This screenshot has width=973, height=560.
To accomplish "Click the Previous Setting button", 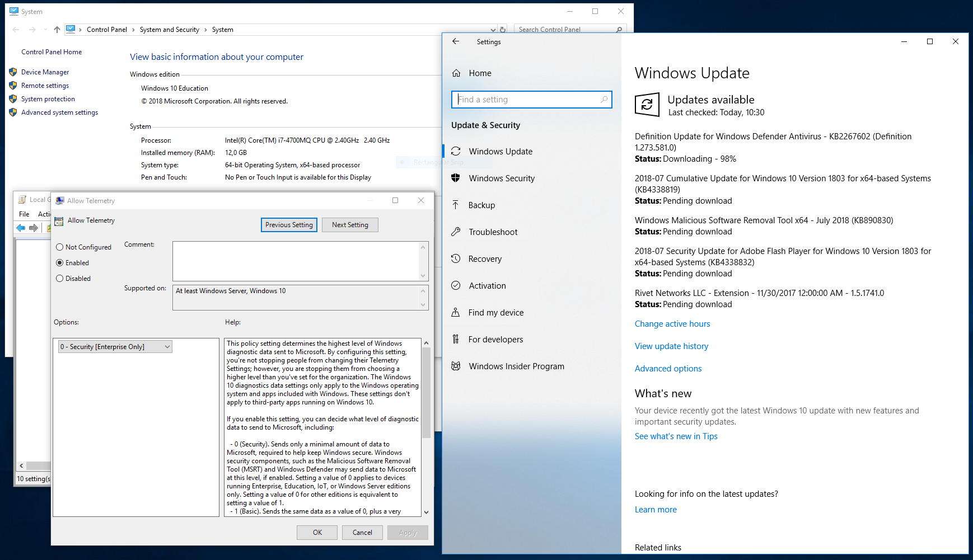I will (x=289, y=225).
